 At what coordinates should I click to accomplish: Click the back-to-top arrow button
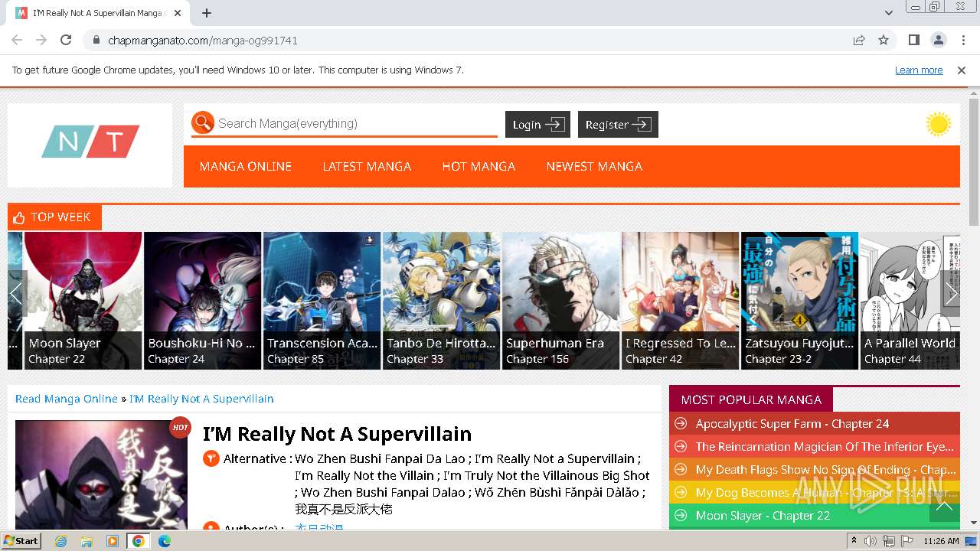click(x=944, y=507)
